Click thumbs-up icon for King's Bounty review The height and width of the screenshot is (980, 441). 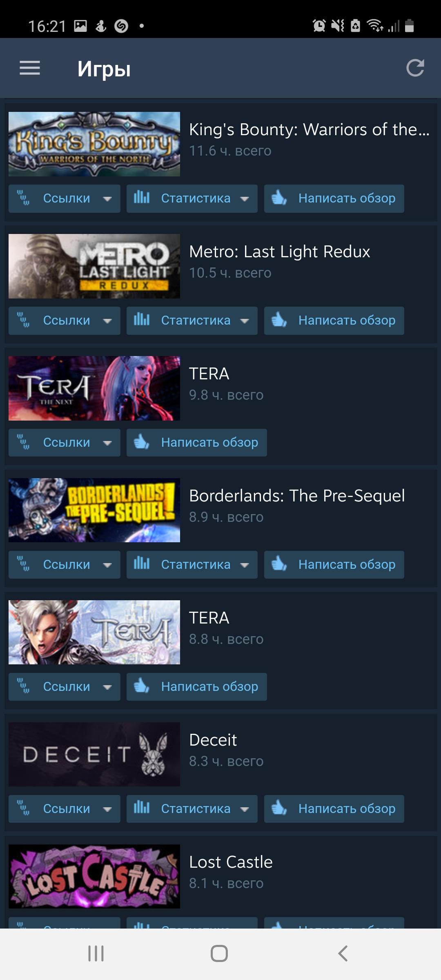coord(279,198)
